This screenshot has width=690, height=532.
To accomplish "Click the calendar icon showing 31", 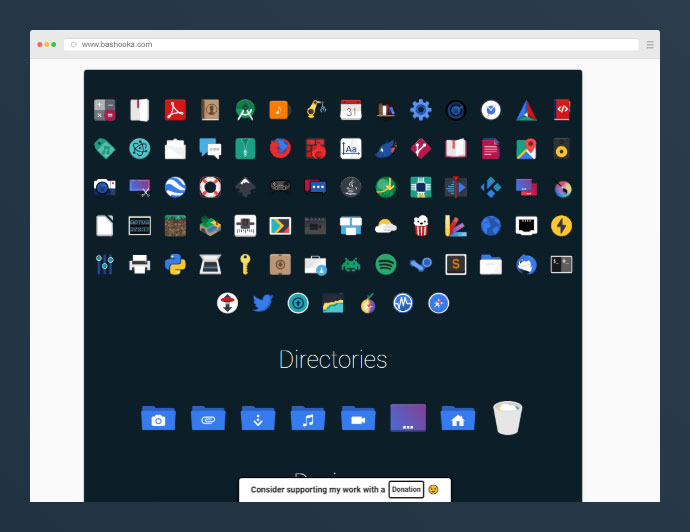I will pos(351,110).
